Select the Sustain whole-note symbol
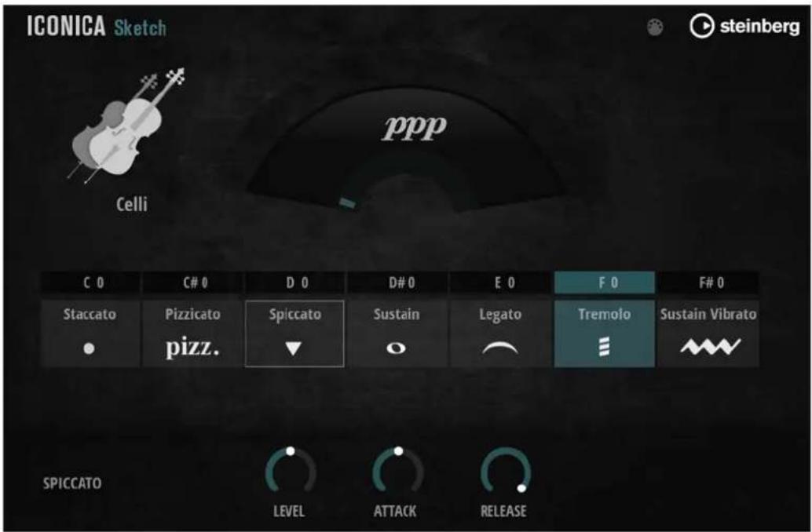The image size is (812, 532). click(x=396, y=348)
